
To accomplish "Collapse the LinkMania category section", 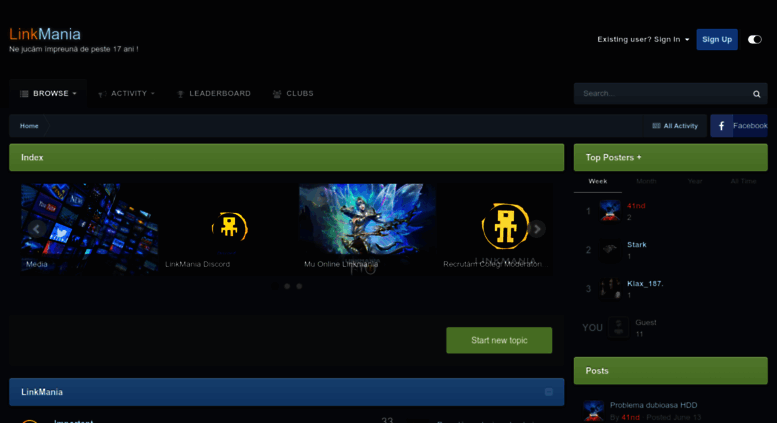I will coord(549,392).
